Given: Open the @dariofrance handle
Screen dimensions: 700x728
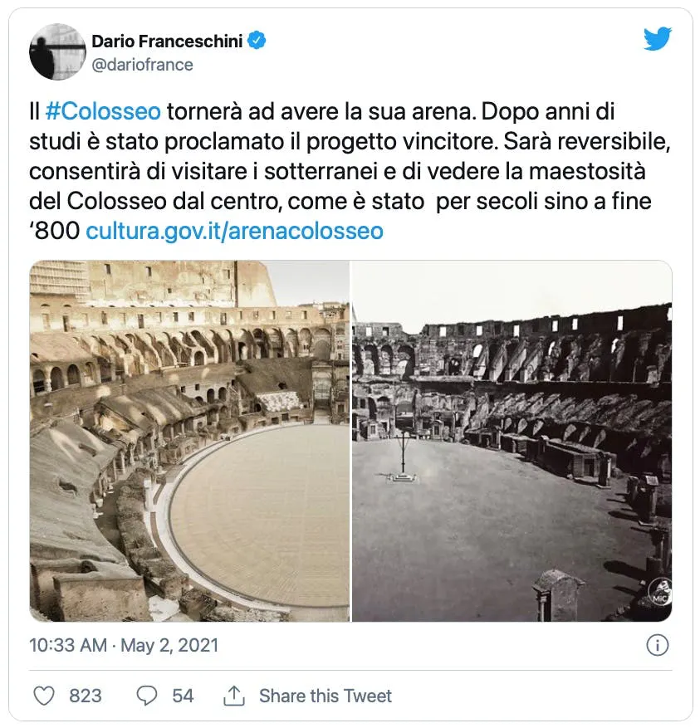Looking at the screenshot, I should [142, 65].
